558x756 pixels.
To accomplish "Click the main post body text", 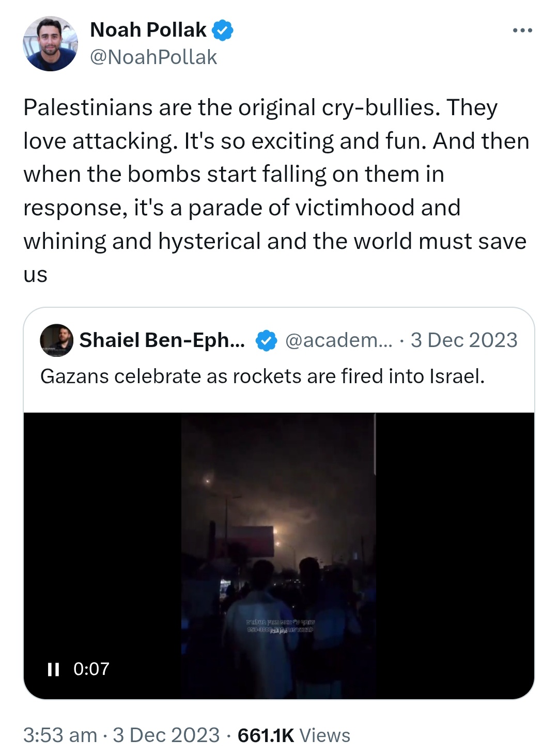I will [x=276, y=191].
